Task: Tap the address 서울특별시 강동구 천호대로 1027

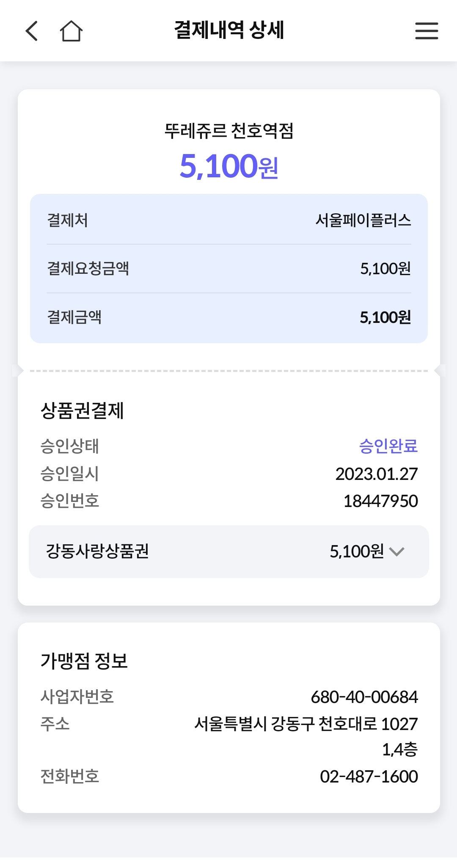Action: coord(306,724)
